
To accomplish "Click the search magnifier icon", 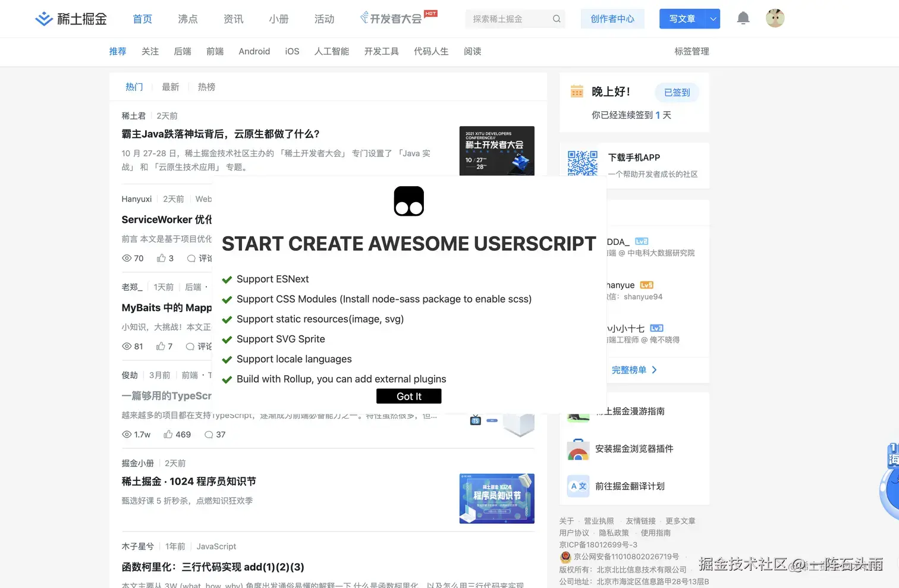I will (x=557, y=18).
